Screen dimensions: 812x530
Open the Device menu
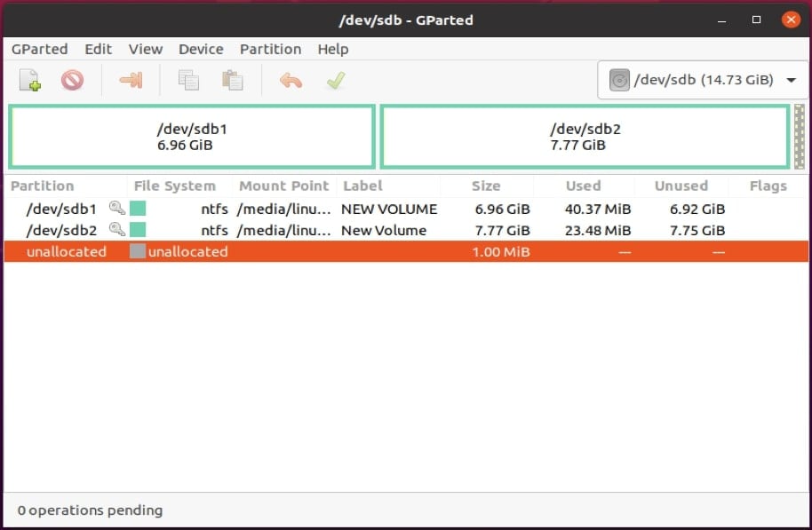pos(201,49)
